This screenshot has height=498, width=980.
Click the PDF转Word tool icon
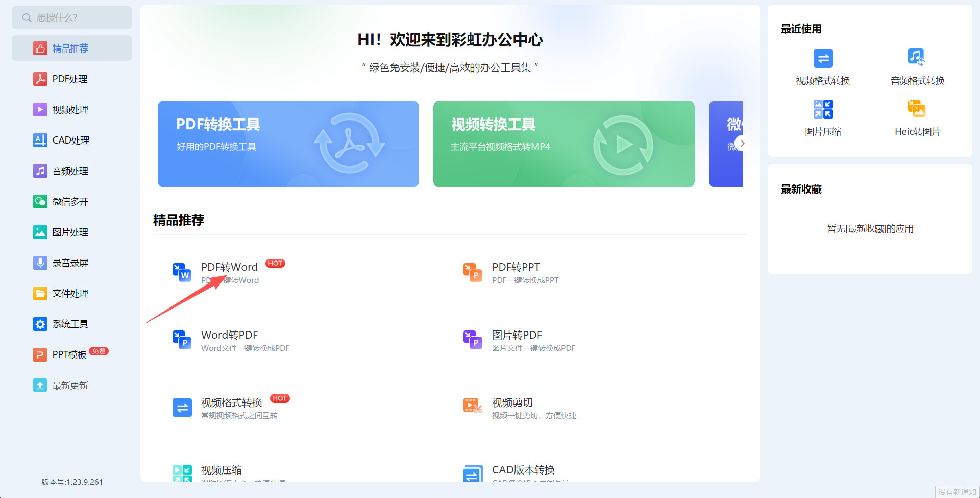182,272
